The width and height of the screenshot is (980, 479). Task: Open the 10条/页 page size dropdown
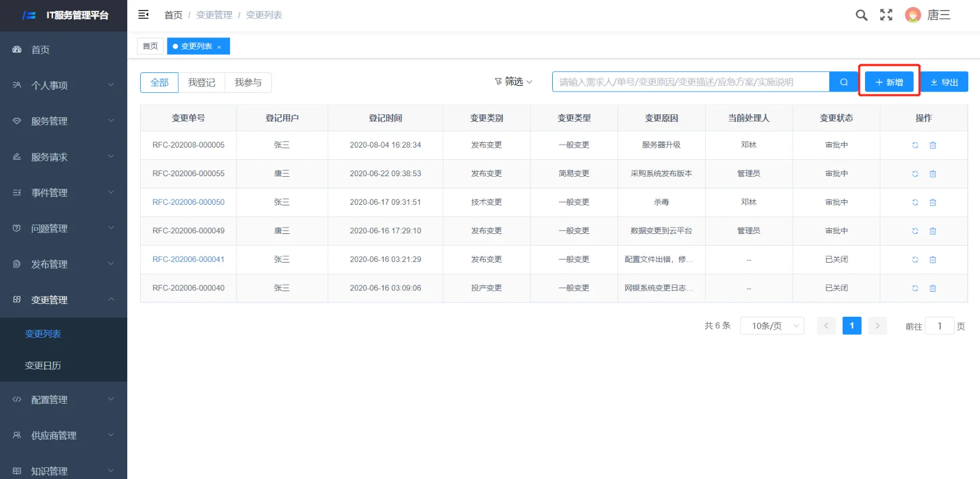(772, 326)
